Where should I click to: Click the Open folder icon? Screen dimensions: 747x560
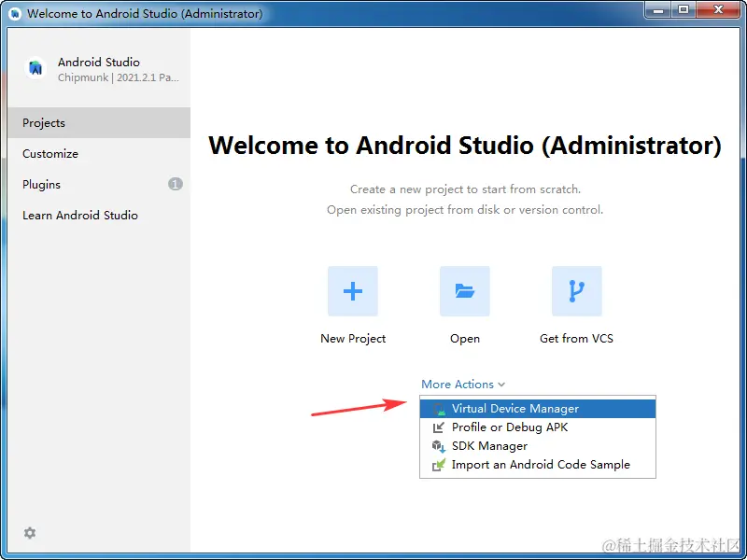[464, 291]
